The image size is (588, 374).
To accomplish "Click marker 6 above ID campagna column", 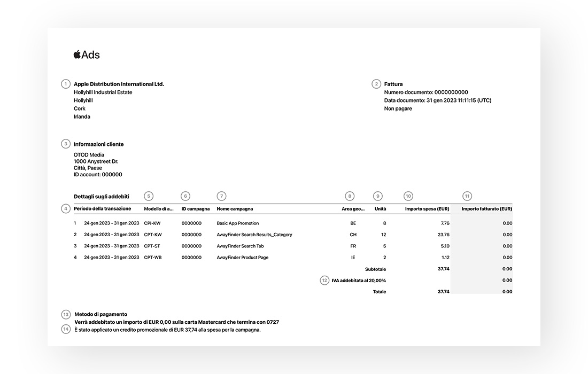I will coord(185,196).
